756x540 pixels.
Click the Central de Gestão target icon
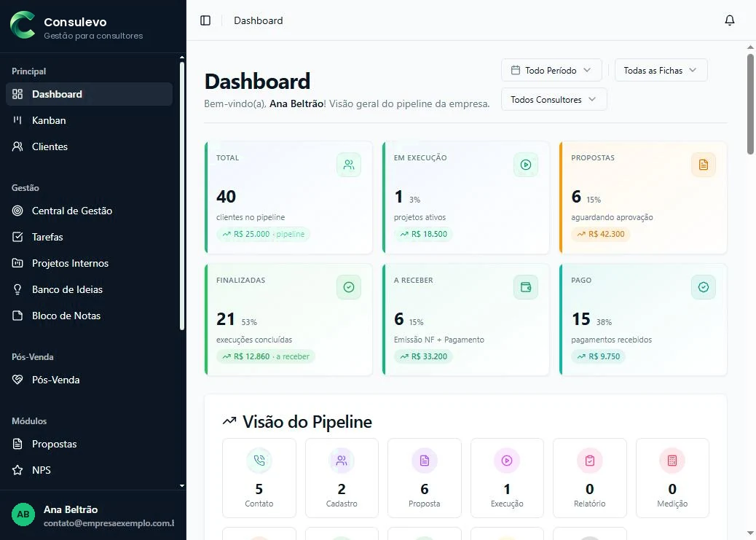click(17, 211)
